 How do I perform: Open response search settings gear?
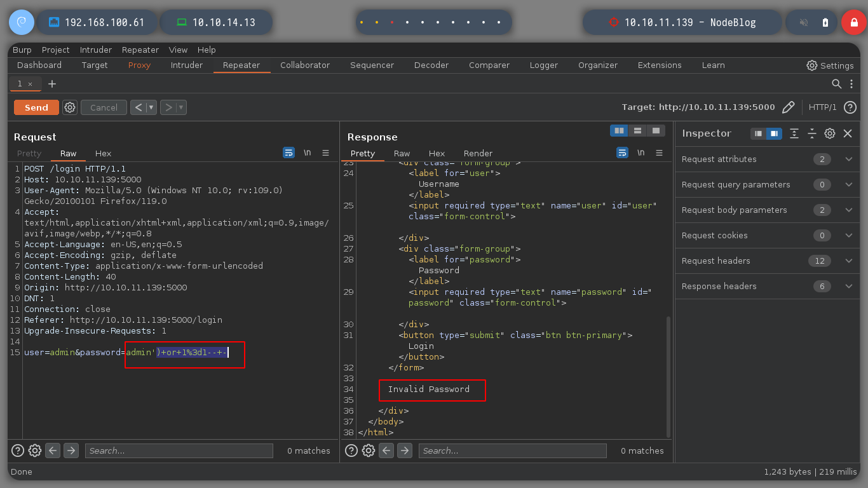point(369,451)
